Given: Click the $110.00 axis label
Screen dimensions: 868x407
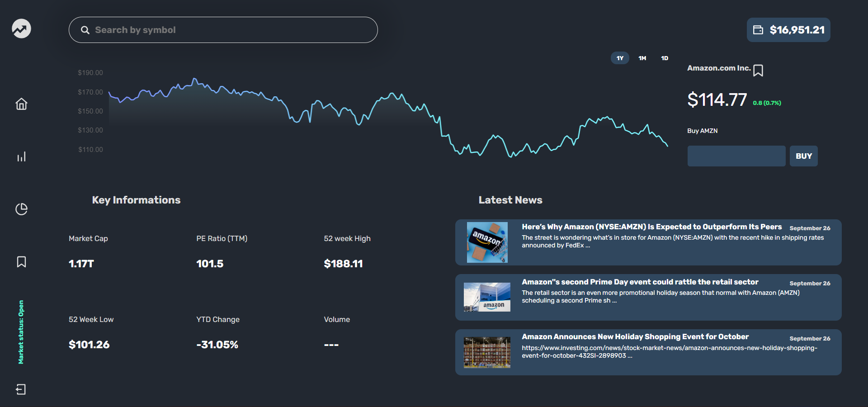Looking at the screenshot, I should click(x=90, y=150).
